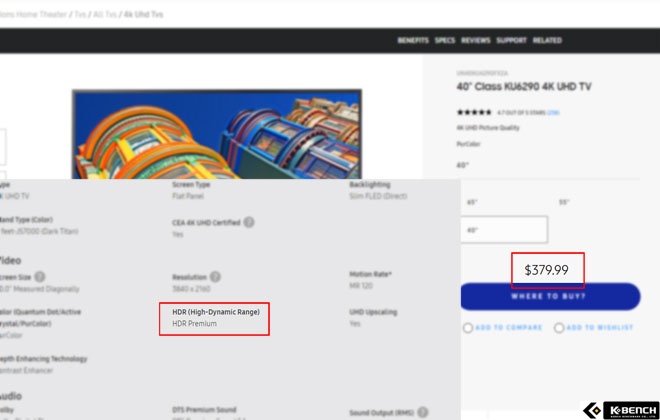
Task: Open help icon beside CEA 4K UHD Certified
Action: [x=249, y=222]
